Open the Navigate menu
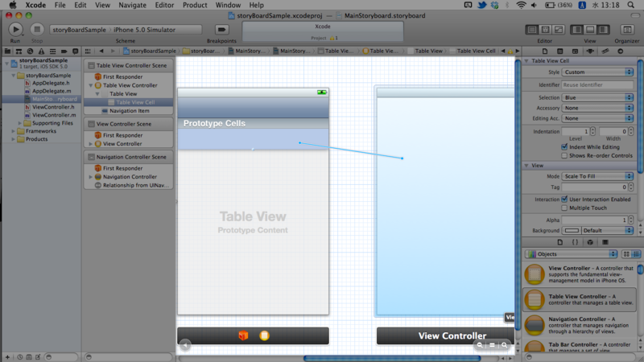The height and width of the screenshot is (362, 644). tap(132, 5)
